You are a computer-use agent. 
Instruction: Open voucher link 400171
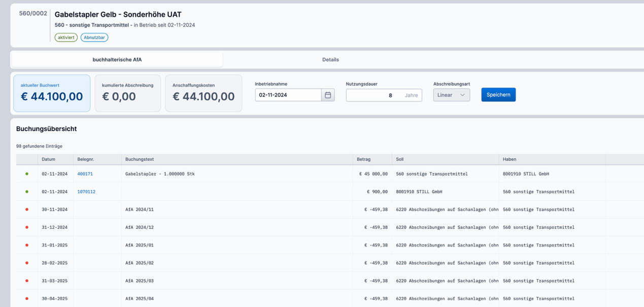tap(85, 174)
